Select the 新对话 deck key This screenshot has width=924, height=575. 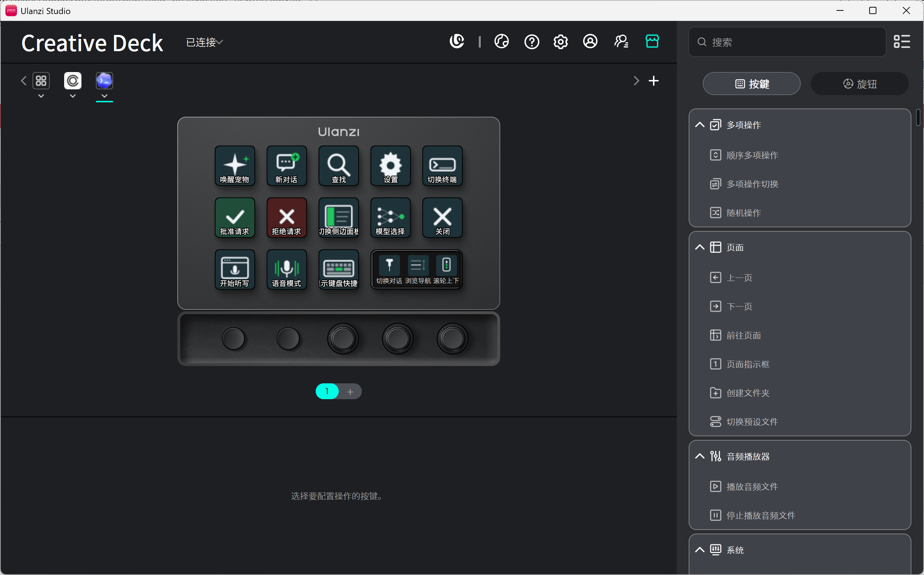286,165
